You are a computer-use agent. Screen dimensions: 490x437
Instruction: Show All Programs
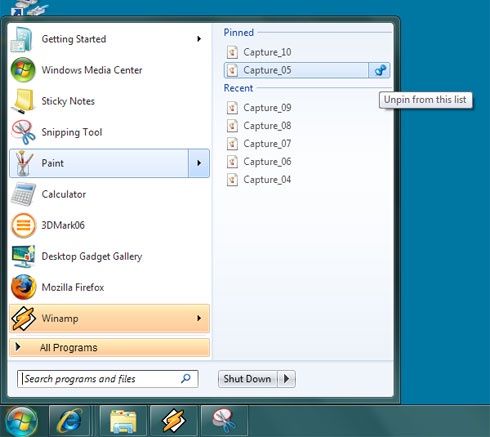[109, 348]
